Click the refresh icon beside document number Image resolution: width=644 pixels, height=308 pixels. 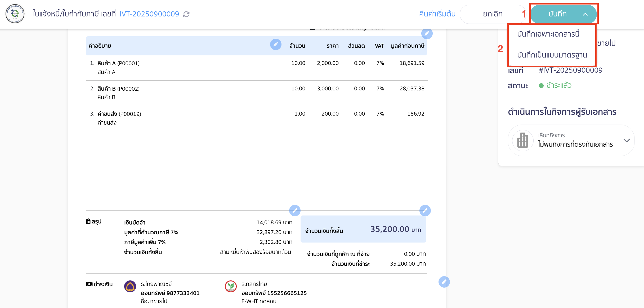(x=186, y=14)
